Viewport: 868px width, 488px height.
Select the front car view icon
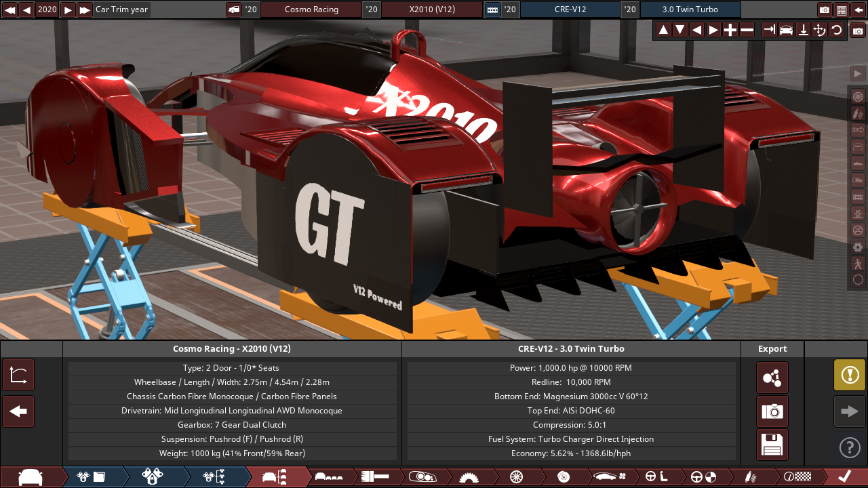click(x=787, y=30)
